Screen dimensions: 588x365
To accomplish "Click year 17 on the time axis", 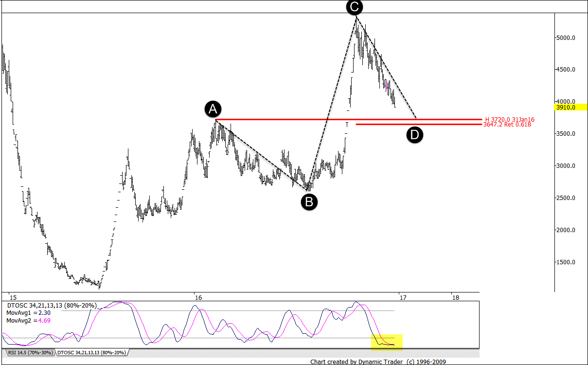I will coord(400,297).
